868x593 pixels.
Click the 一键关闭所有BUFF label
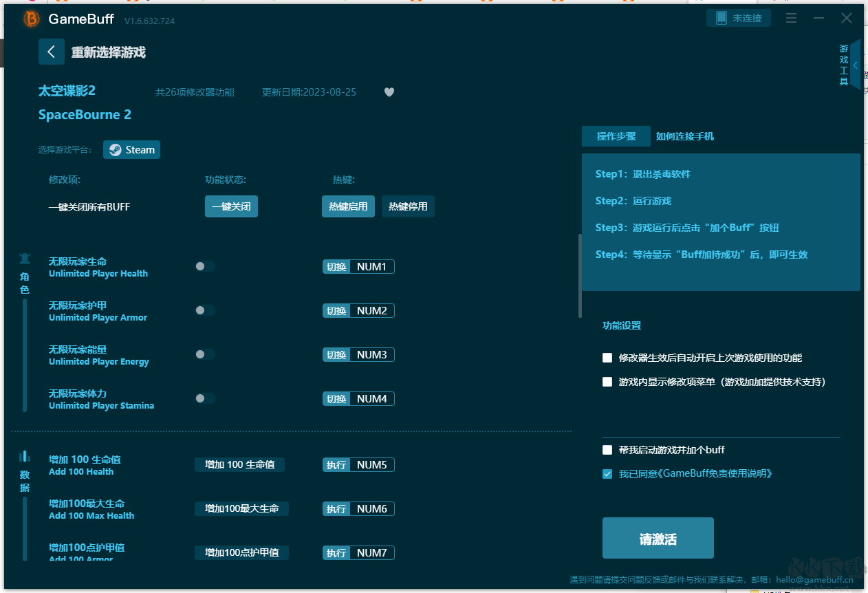point(89,207)
